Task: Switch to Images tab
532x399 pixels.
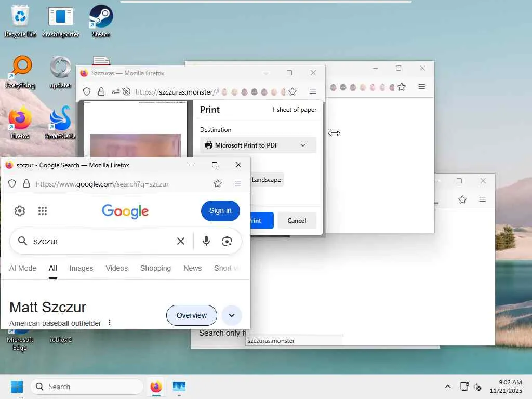Action: (x=81, y=268)
